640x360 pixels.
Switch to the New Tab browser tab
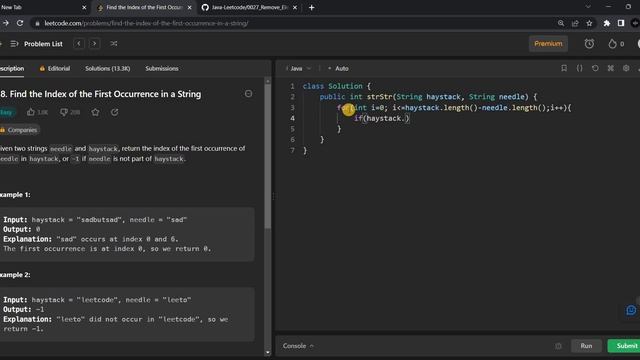(x=41, y=7)
